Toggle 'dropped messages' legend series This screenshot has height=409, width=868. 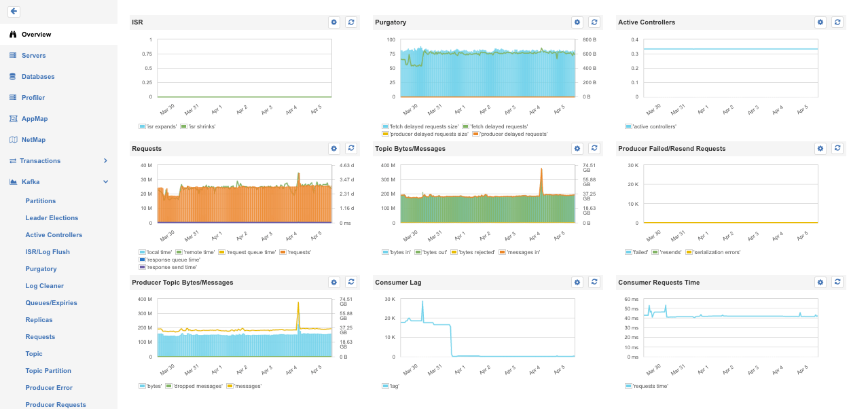pos(194,386)
